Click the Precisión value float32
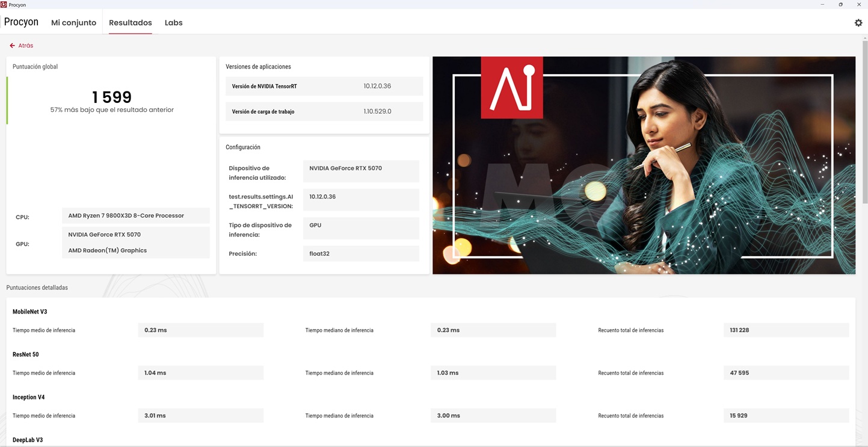 point(361,253)
